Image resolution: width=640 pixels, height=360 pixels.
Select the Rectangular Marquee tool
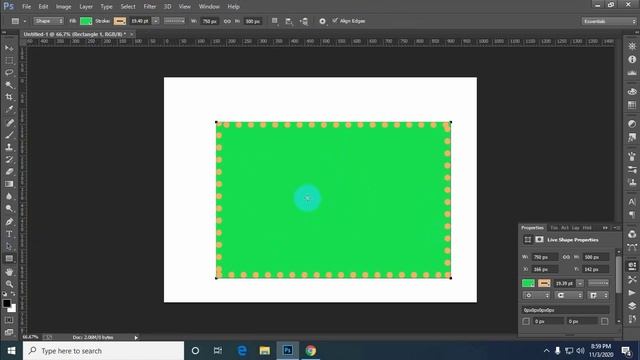(x=9, y=60)
